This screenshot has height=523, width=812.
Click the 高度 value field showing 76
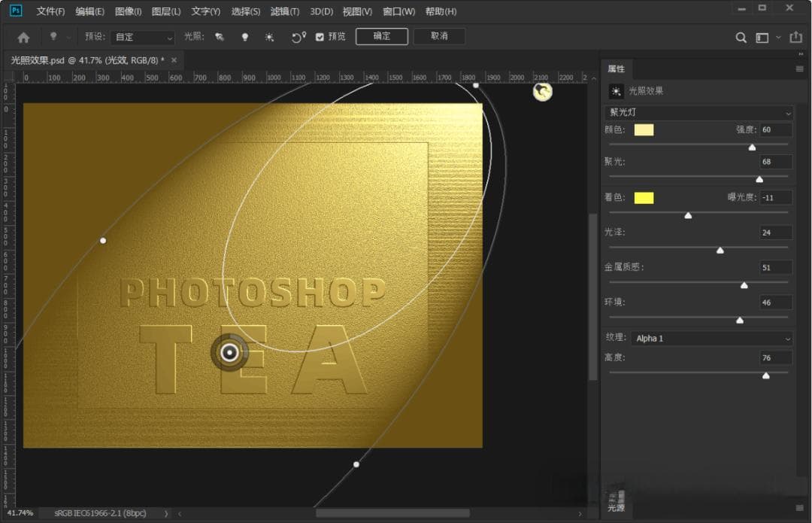(776, 357)
